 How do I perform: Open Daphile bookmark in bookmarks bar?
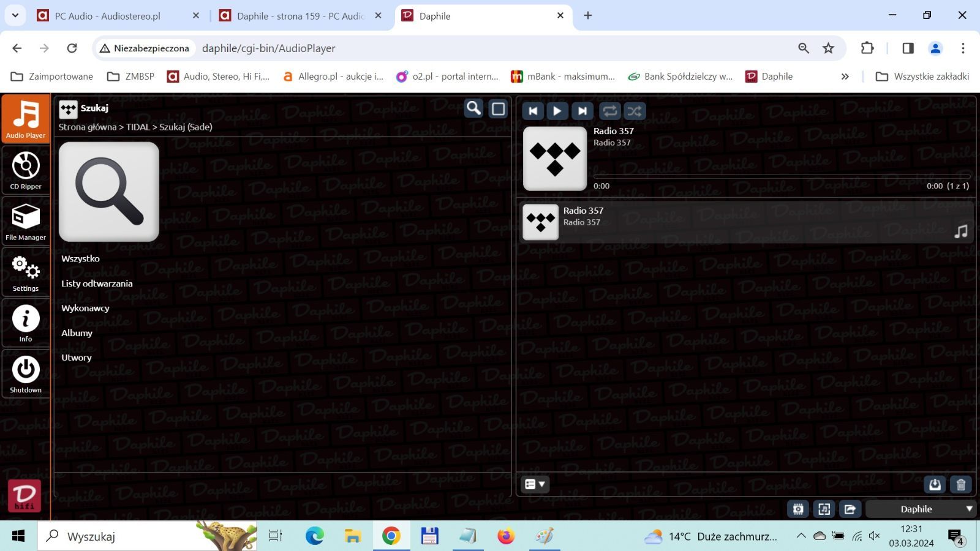(x=769, y=77)
